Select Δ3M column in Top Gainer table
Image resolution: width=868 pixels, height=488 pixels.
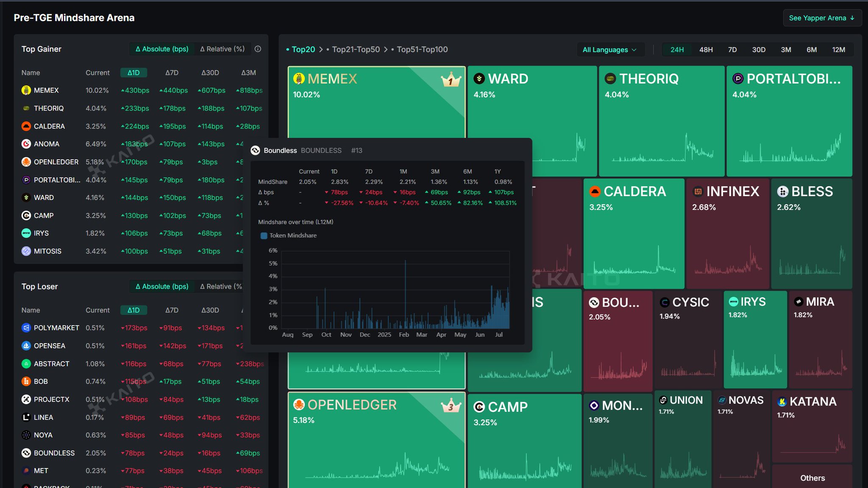(x=248, y=72)
